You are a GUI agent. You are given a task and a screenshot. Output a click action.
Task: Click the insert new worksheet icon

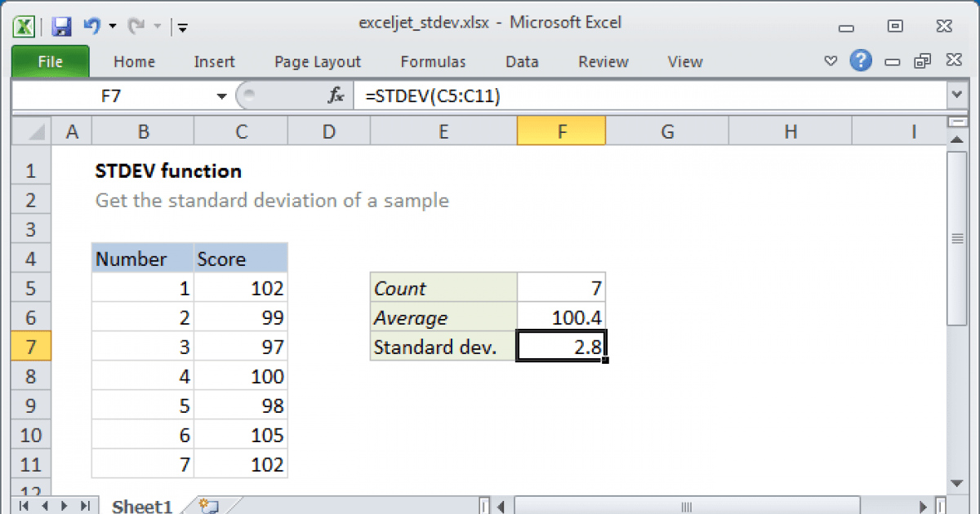(x=207, y=506)
